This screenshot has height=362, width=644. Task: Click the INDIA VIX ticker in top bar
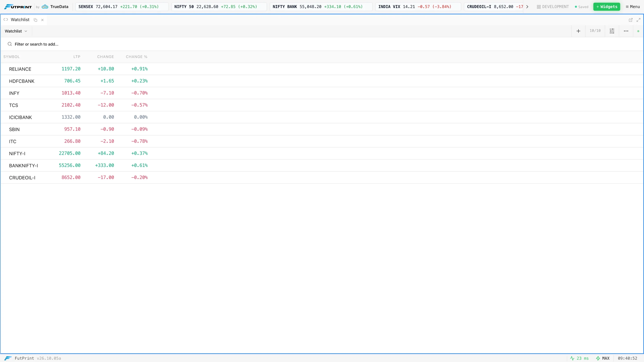point(418,7)
